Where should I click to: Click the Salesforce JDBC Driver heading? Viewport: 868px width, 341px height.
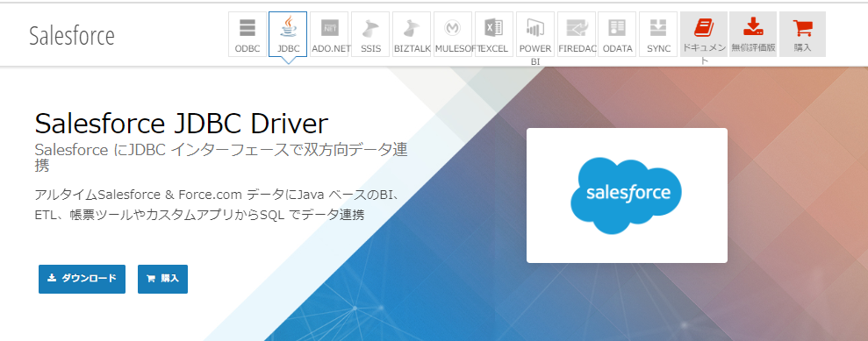point(182,124)
